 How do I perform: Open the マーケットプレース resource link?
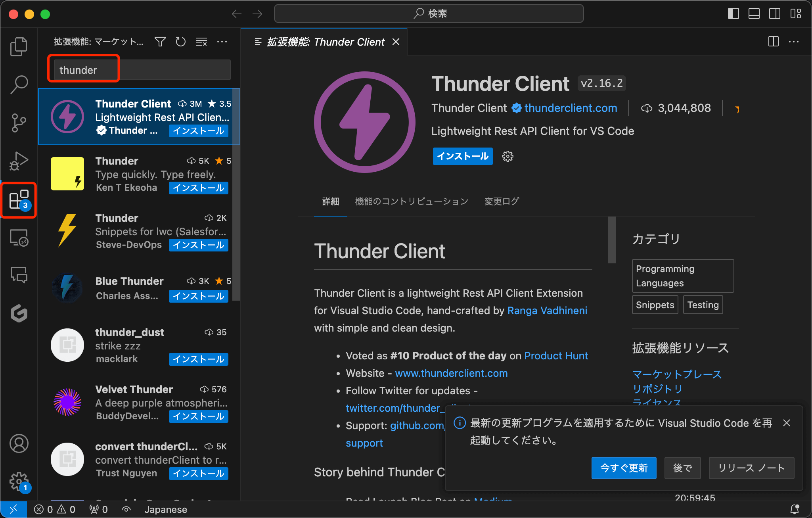click(677, 374)
